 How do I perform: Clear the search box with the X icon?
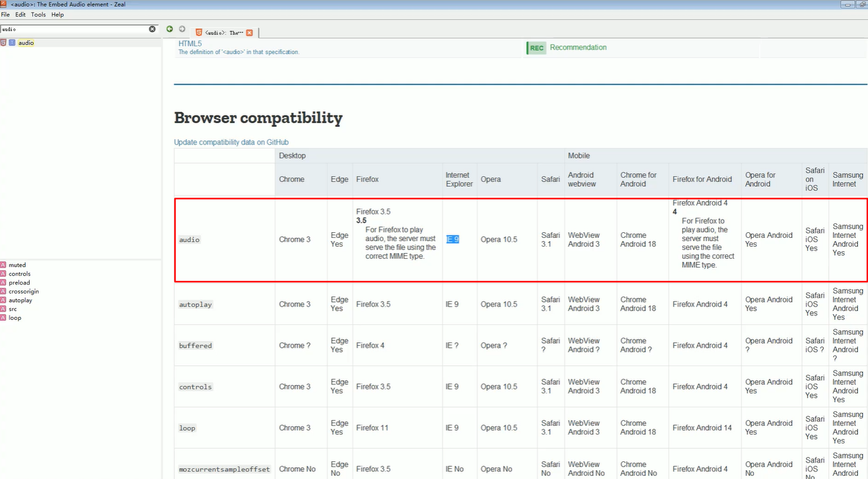tap(152, 29)
